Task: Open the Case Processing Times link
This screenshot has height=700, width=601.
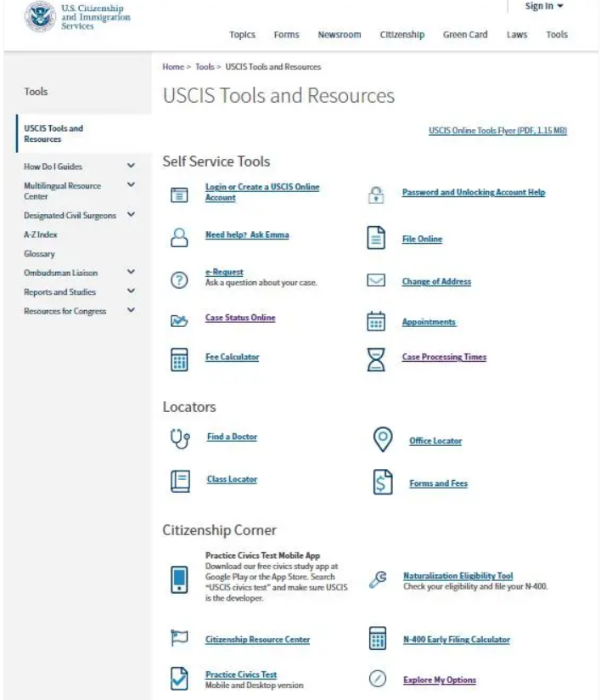Action: pos(444,357)
